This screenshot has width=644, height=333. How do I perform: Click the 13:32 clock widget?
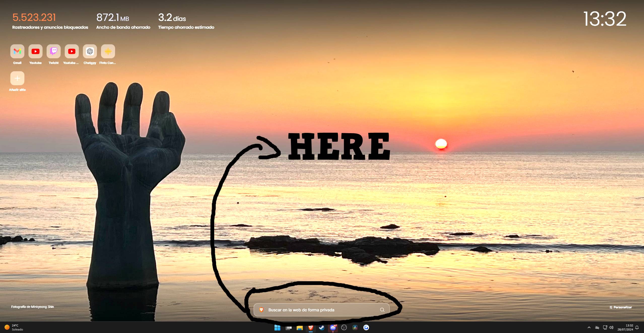coord(604,19)
